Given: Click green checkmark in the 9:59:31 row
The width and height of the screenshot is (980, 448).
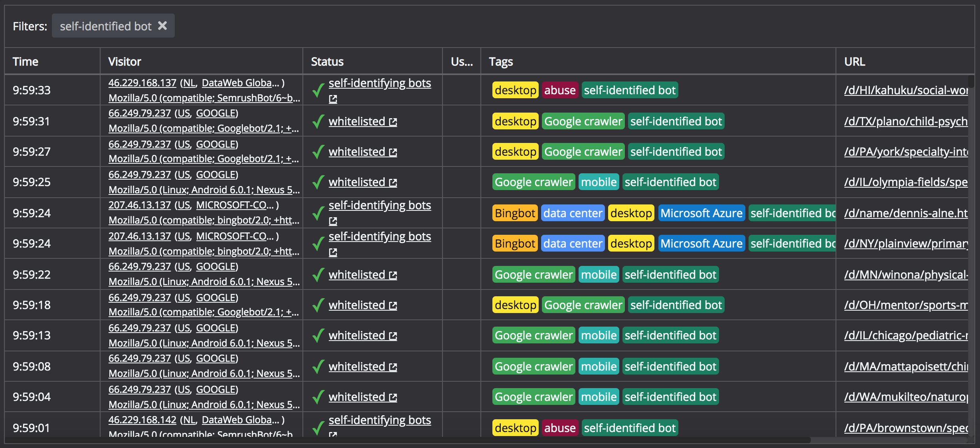Looking at the screenshot, I should click(318, 121).
